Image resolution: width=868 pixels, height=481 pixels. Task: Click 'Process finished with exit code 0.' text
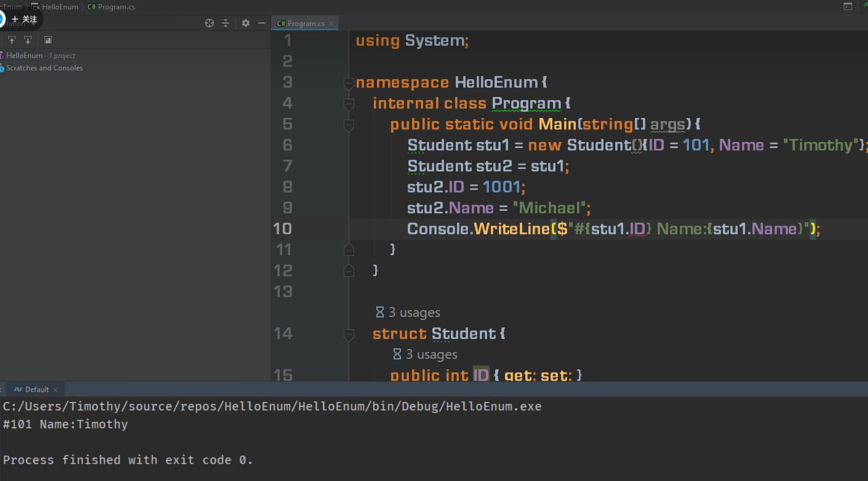click(x=128, y=460)
